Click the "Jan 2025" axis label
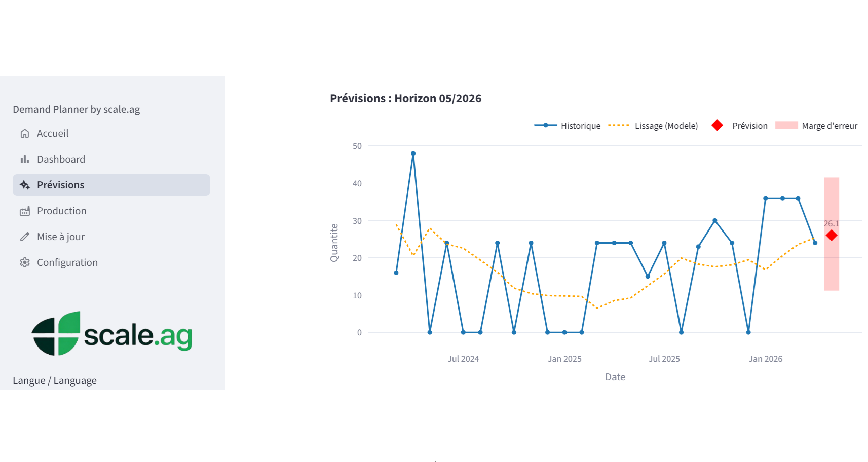 [x=564, y=359]
